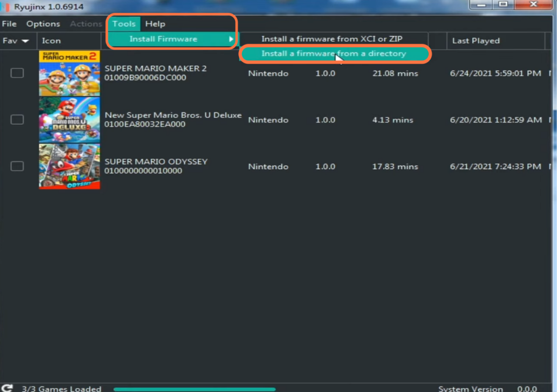Click last played 6/20/2021 1:12:59 AM
Image resolution: width=557 pixels, height=392 pixels.
pyautogui.click(x=496, y=120)
